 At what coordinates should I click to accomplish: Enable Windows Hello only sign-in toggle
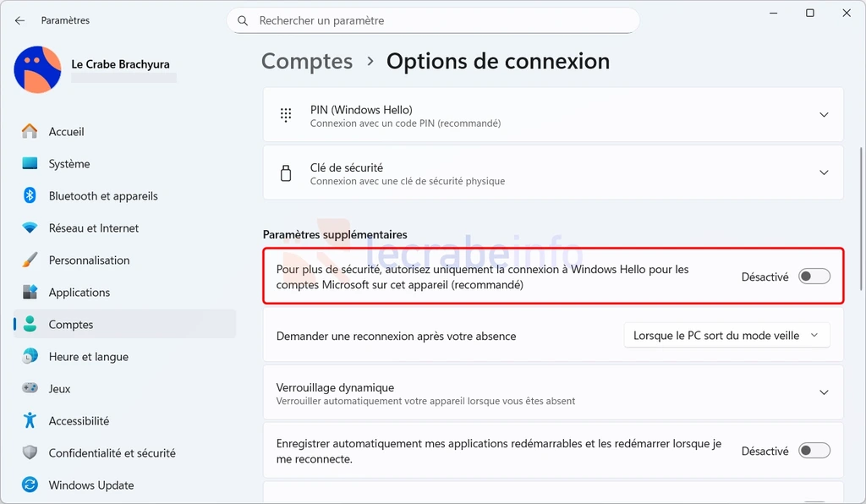814,276
